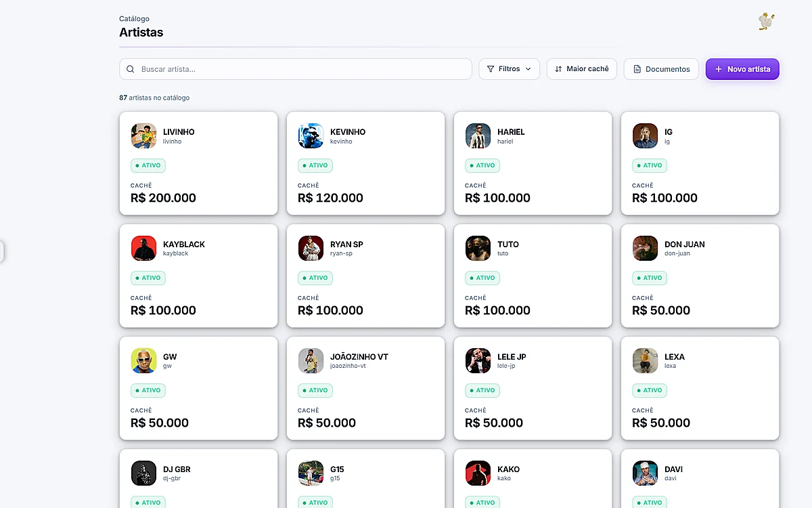Image resolution: width=812 pixels, height=508 pixels.
Task: Click the LEXA artist name
Action: 675,357
